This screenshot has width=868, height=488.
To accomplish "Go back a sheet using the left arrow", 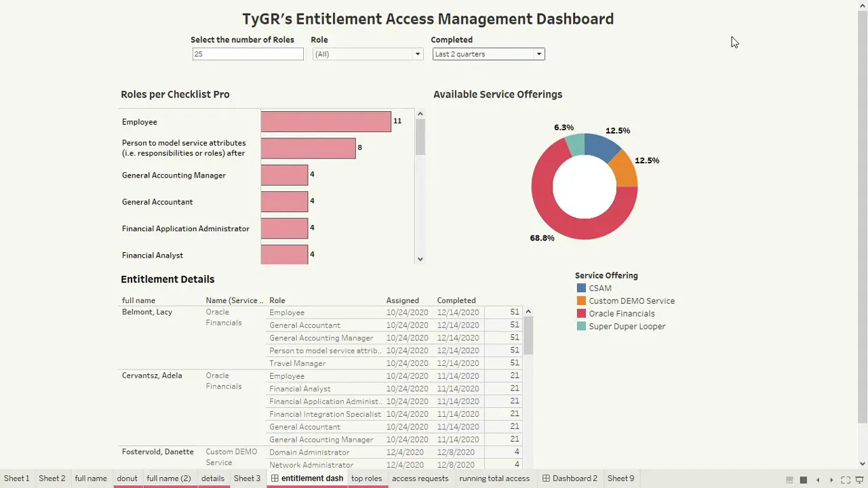I will 817,479.
